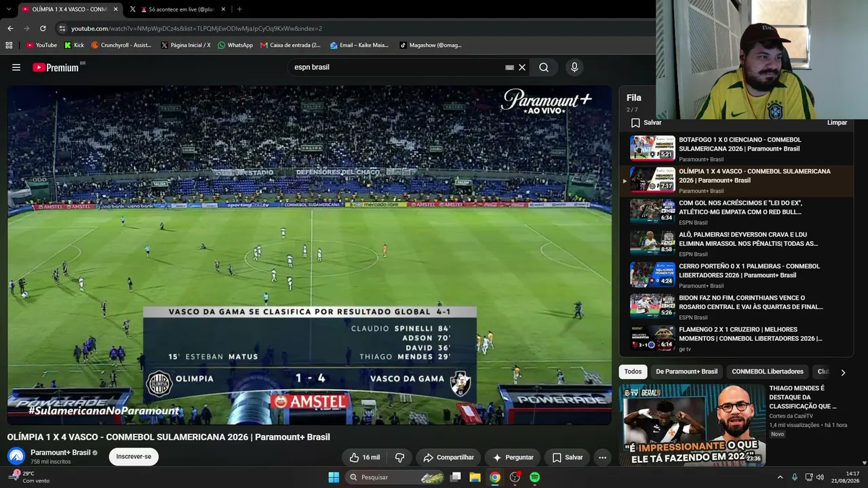Select the 'De Paramount+ Brasil' filter chip
868x488 pixels.
point(686,371)
